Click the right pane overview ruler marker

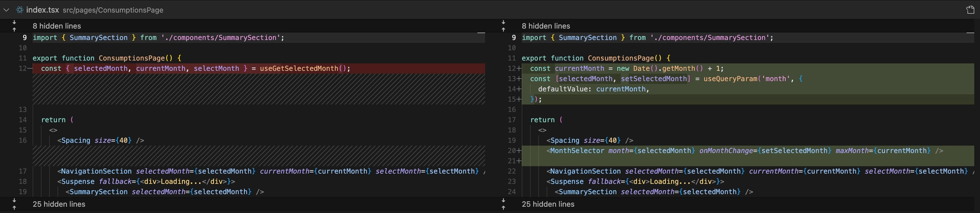coord(970,33)
